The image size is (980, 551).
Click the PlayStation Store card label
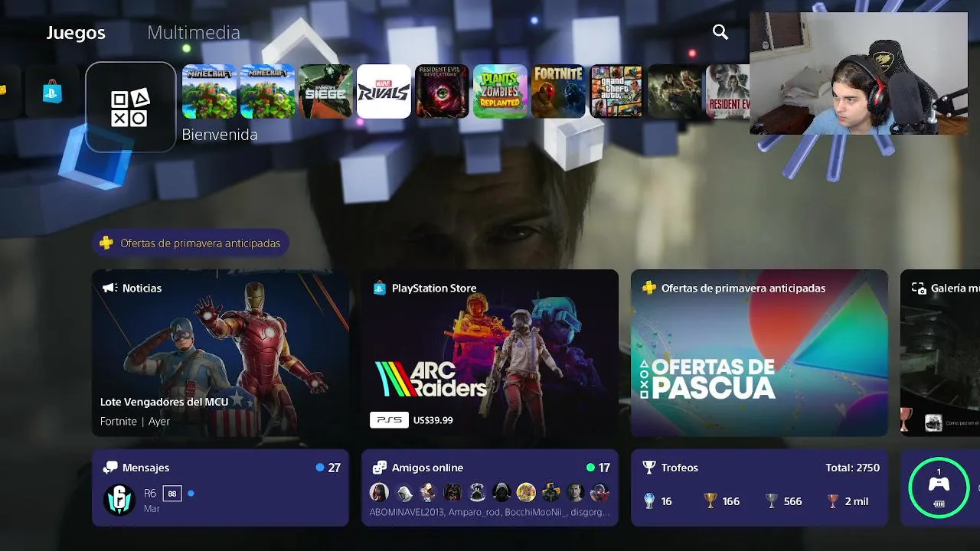pyautogui.click(x=434, y=288)
